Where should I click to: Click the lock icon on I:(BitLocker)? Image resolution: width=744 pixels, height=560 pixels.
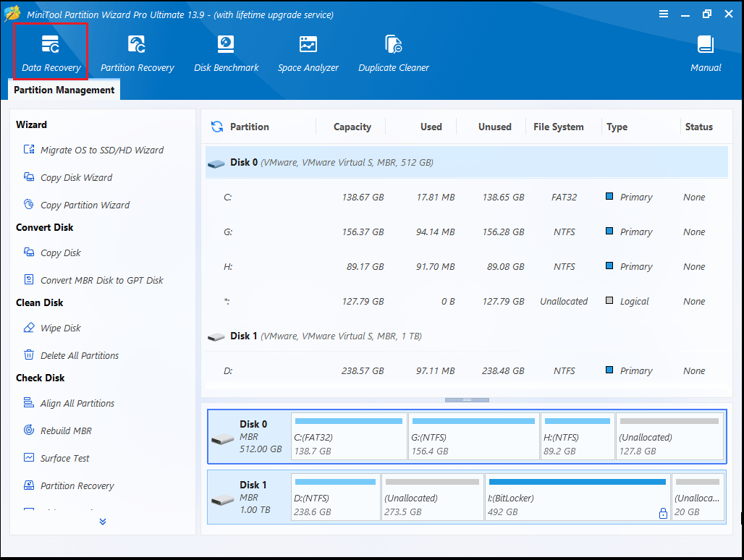tap(663, 513)
